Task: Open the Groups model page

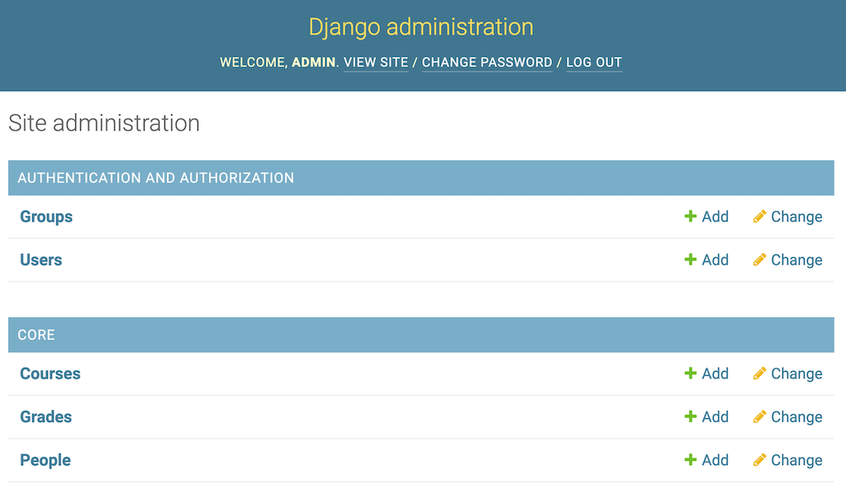Action: [45, 216]
